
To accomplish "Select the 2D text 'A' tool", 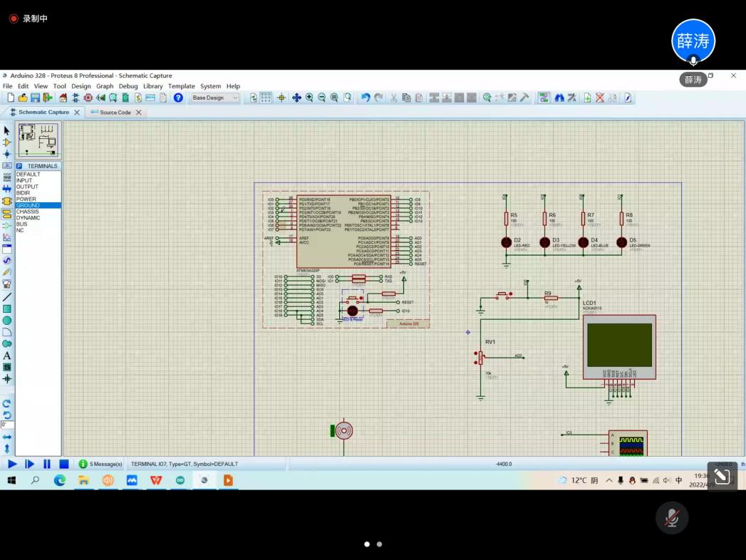I will click(7, 356).
